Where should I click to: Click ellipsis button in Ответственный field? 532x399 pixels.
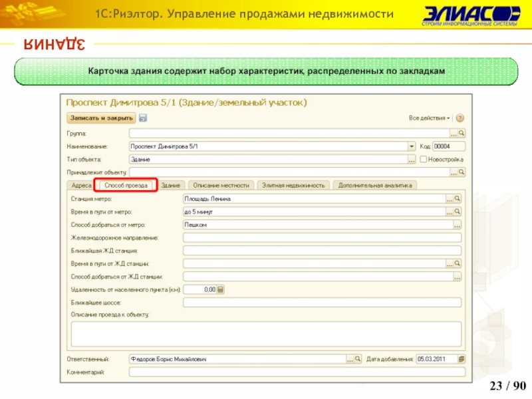(350, 359)
